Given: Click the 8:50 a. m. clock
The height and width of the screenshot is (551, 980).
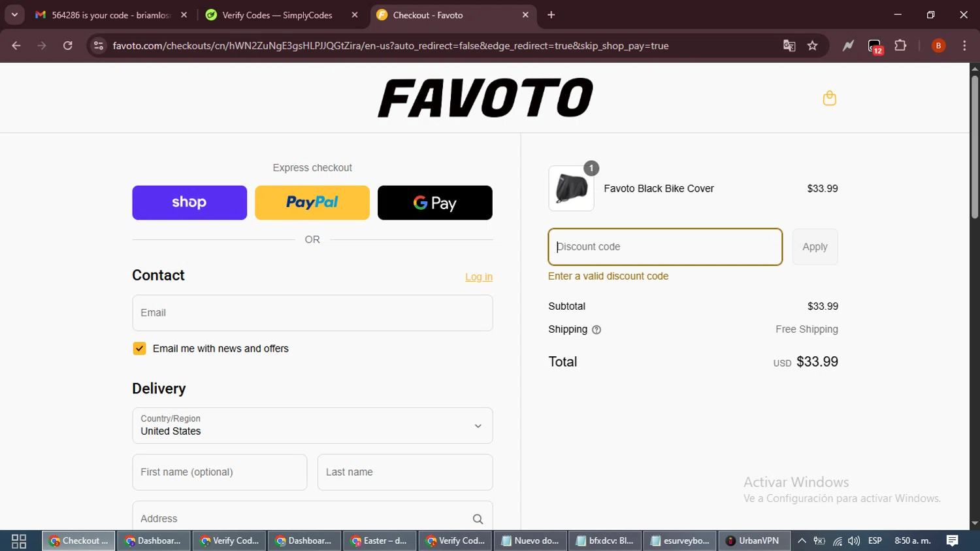Looking at the screenshot, I should coord(913,541).
